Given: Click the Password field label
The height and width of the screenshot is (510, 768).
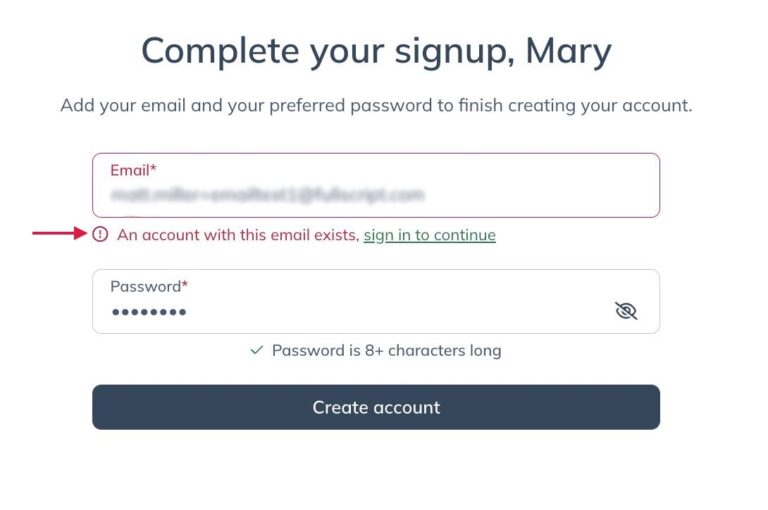Looking at the screenshot, I should tap(145, 286).
